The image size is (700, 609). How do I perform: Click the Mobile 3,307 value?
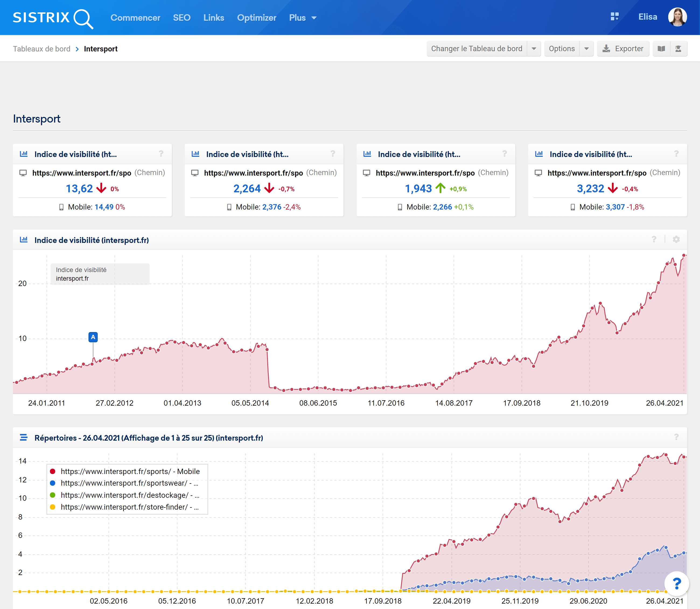coord(615,207)
